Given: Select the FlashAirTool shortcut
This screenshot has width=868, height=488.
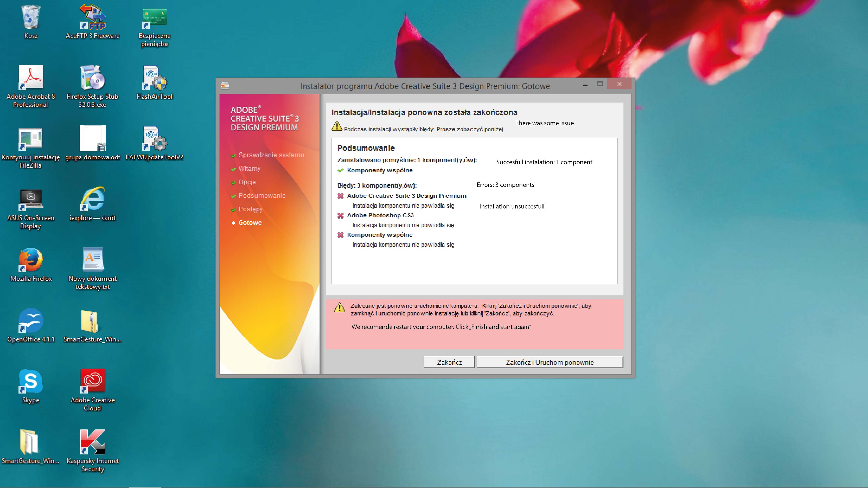Looking at the screenshot, I should [x=155, y=78].
